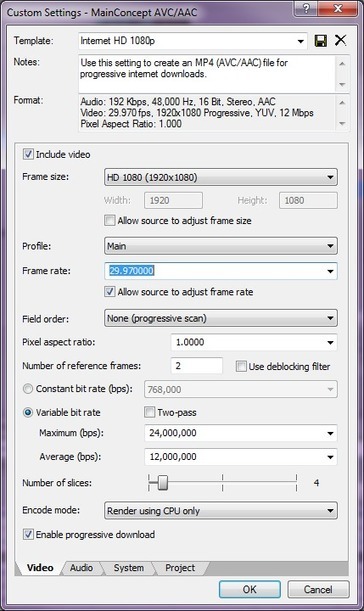
Task: Switch to the System tab
Action: 129,568
